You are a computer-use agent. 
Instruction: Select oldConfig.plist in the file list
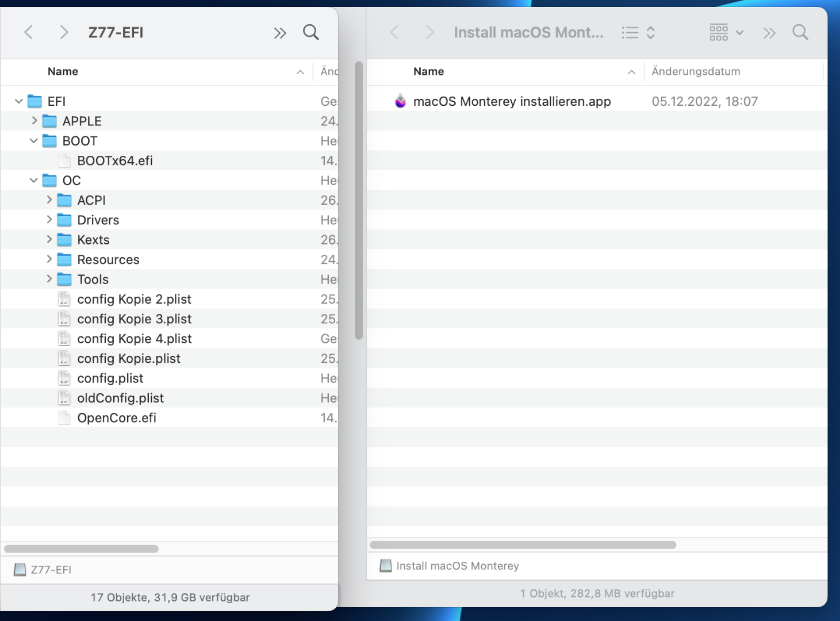[121, 398]
